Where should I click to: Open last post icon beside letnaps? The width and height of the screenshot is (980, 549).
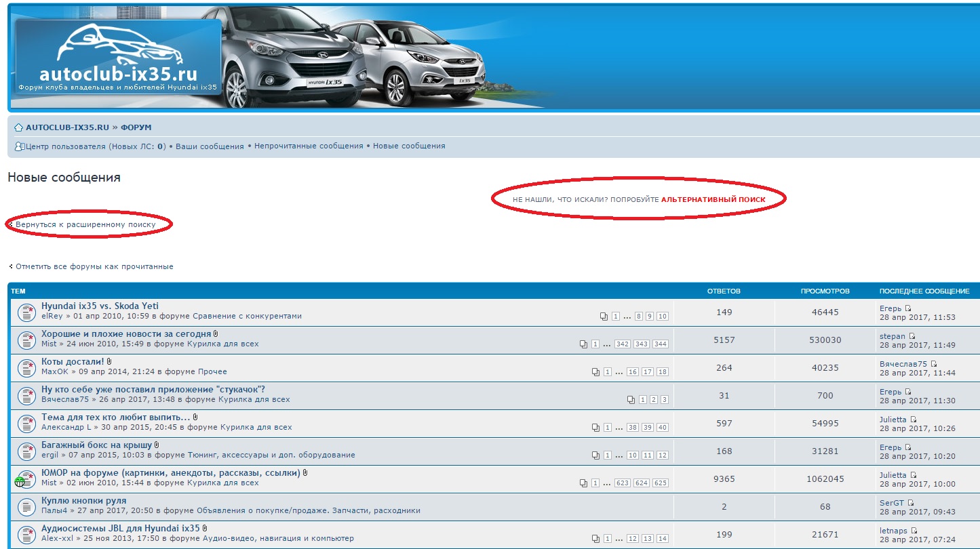click(914, 531)
